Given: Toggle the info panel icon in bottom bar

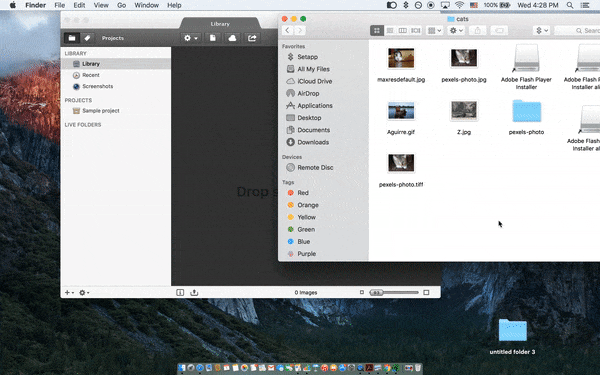Looking at the screenshot, I should click(x=180, y=293).
